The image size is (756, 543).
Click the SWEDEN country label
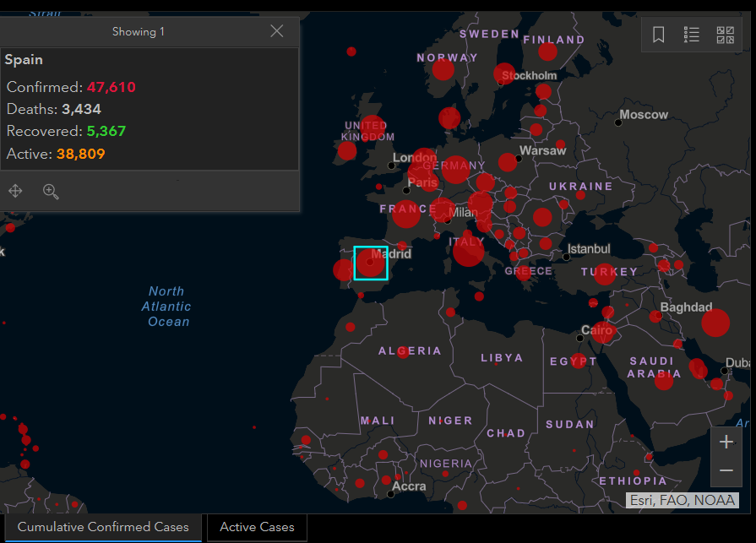click(x=489, y=35)
